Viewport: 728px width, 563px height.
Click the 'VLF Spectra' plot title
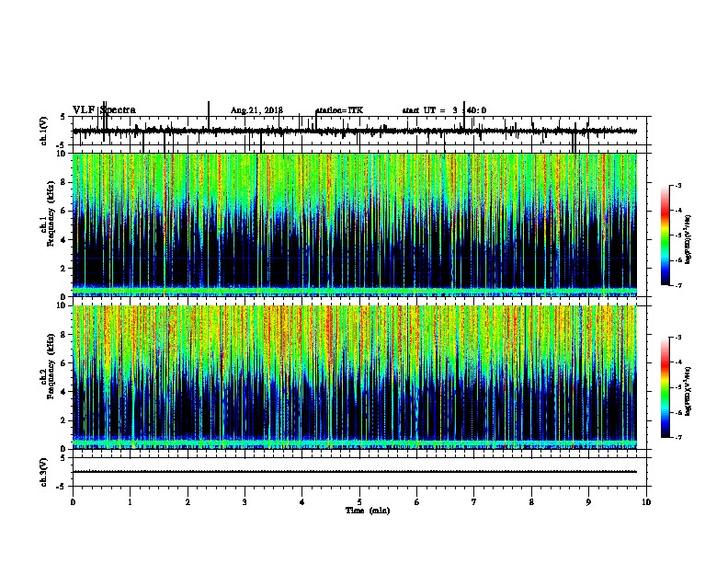click(104, 110)
